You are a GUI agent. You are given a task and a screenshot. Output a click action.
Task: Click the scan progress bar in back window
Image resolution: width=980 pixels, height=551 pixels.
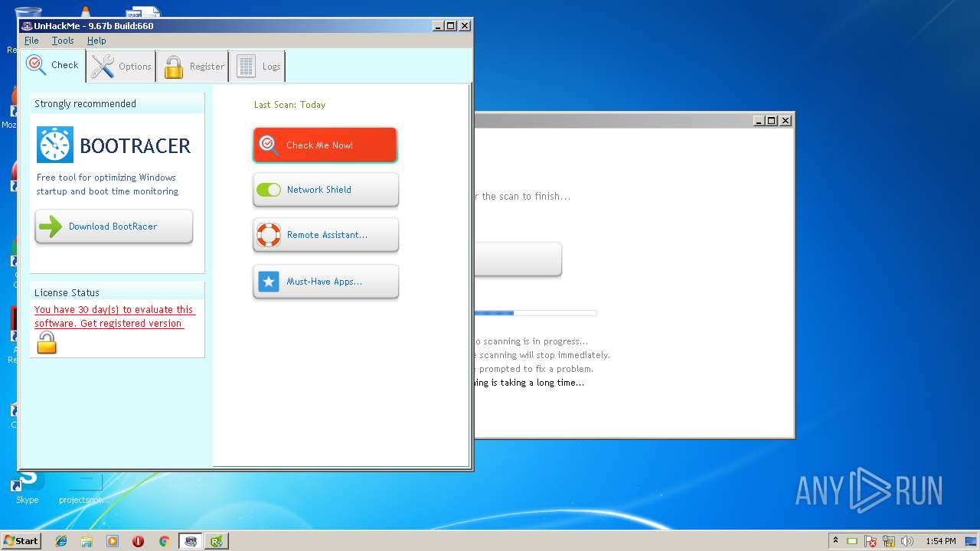(x=535, y=313)
